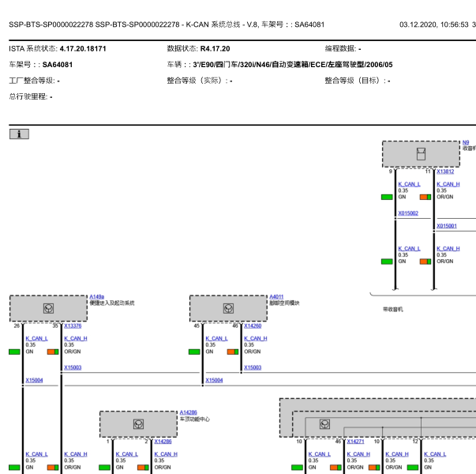Click the '带收音机' note below the brace
476x474 pixels.
pyautogui.click(x=393, y=310)
